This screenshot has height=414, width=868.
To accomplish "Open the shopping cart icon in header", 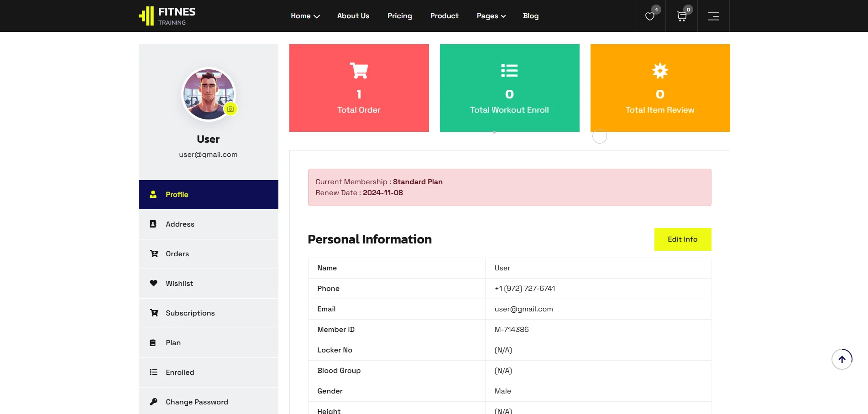I will coord(681,16).
